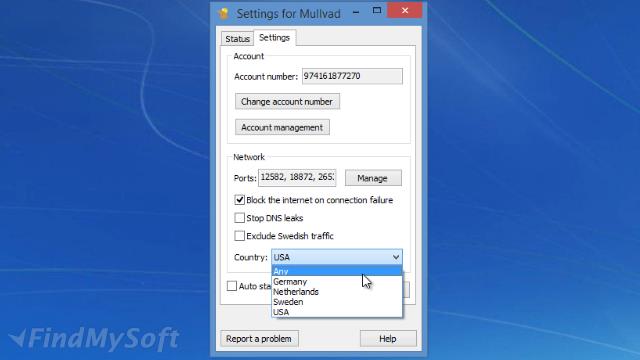Open the Help button
The width and height of the screenshot is (640, 360).
388,339
